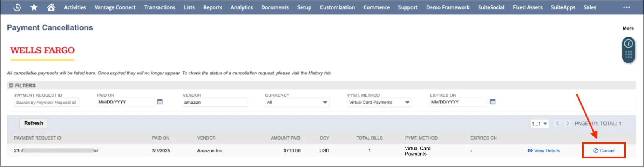Click the Refresh button
Viewport: 644px width, 168px height.
tap(34, 123)
